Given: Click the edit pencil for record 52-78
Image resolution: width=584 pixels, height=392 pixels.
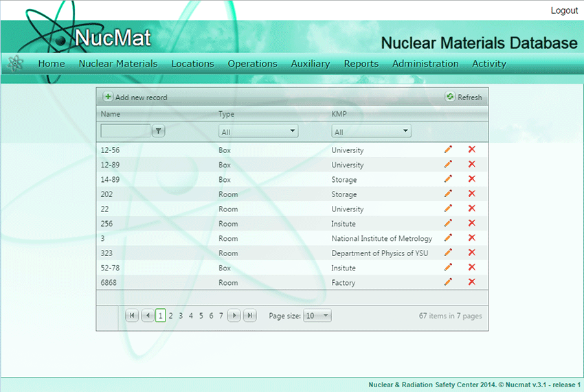Looking at the screenshot, I should point(448,268).
